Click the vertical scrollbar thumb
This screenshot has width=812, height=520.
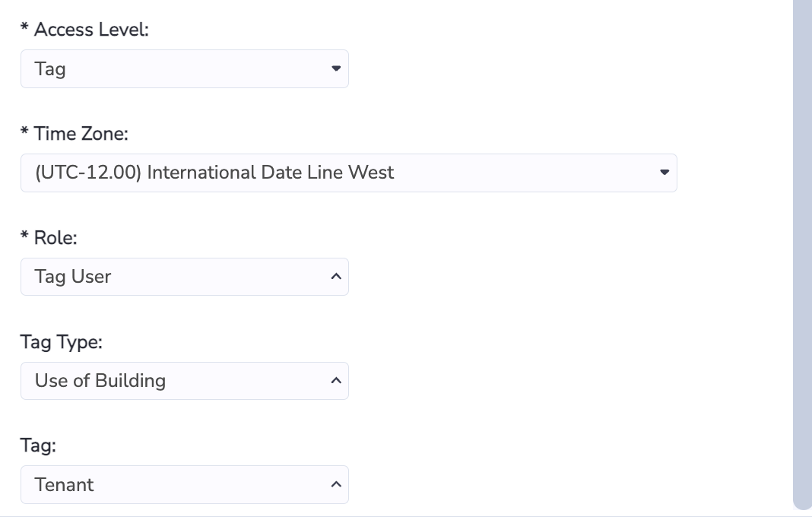[802, 254]
